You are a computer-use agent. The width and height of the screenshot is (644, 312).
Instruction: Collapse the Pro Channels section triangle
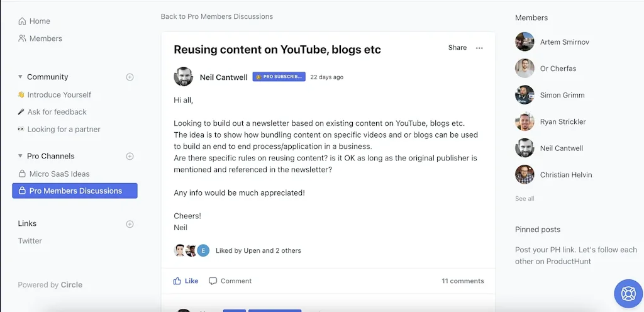click(x=20, y=156)
